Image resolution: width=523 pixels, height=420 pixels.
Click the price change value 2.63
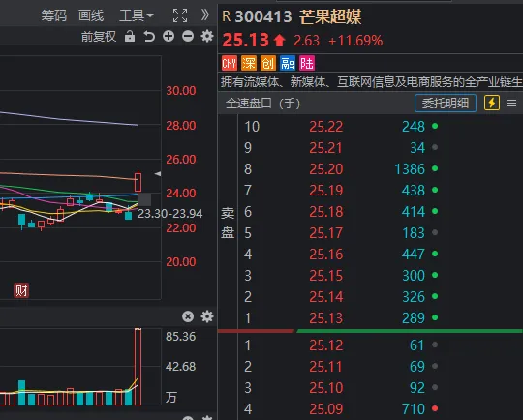(306, 41)
